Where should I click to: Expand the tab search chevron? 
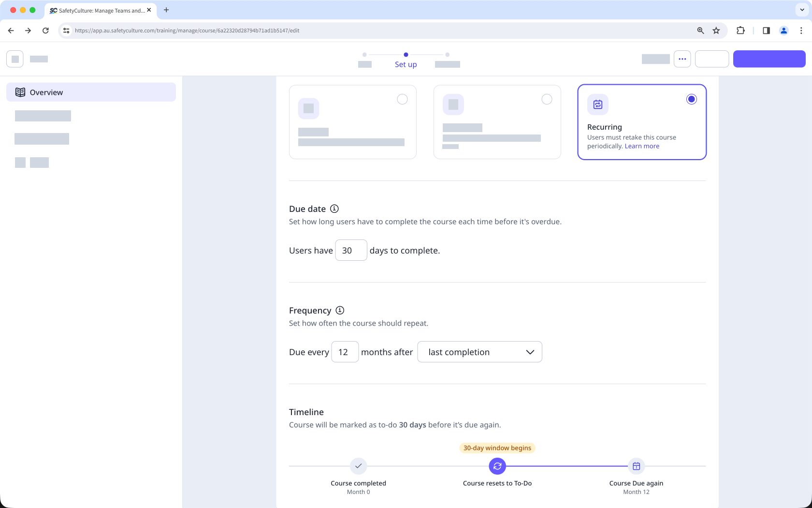coord(802,10)
